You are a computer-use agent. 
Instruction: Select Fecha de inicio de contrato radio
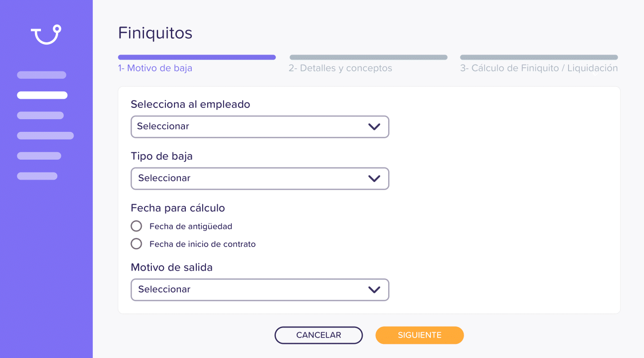tap(136, 244)
